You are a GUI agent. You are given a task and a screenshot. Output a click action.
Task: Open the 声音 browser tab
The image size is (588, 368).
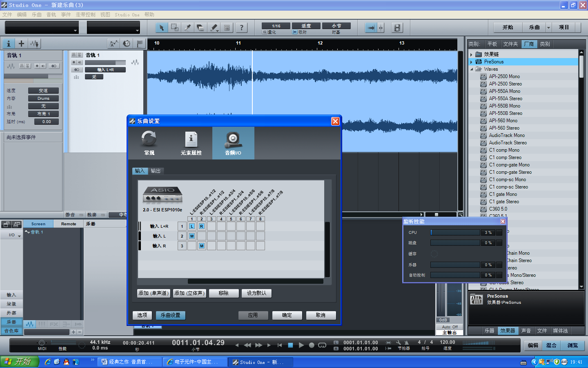click(x=526, y=331)
